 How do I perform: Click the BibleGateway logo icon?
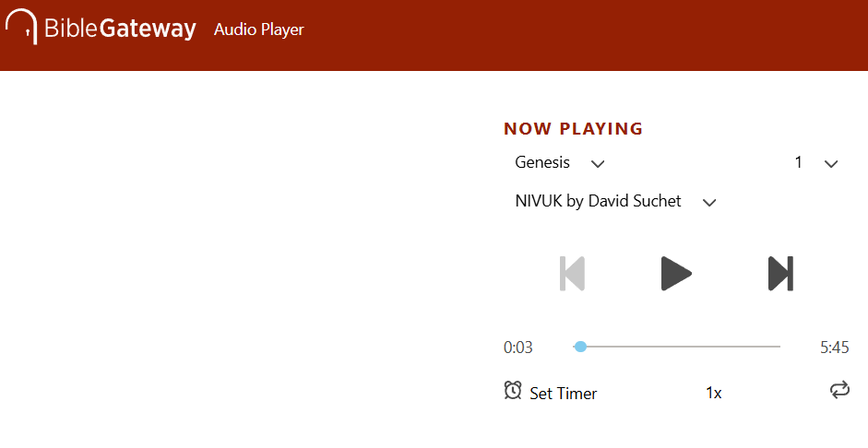tap(21, 28)
